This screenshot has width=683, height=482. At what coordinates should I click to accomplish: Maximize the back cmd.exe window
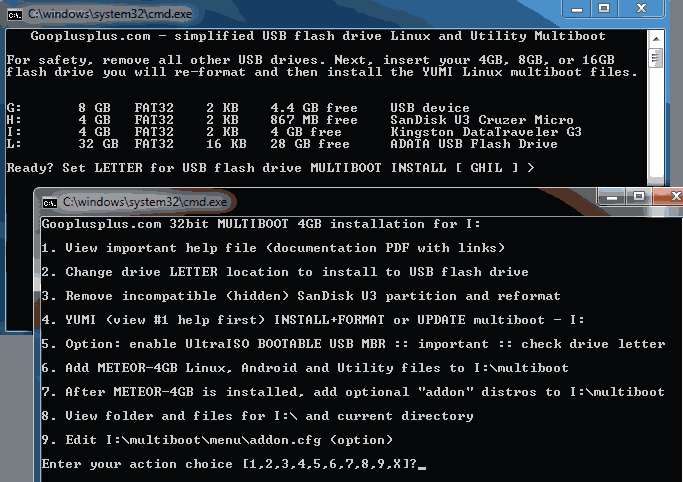click(604, 9)
